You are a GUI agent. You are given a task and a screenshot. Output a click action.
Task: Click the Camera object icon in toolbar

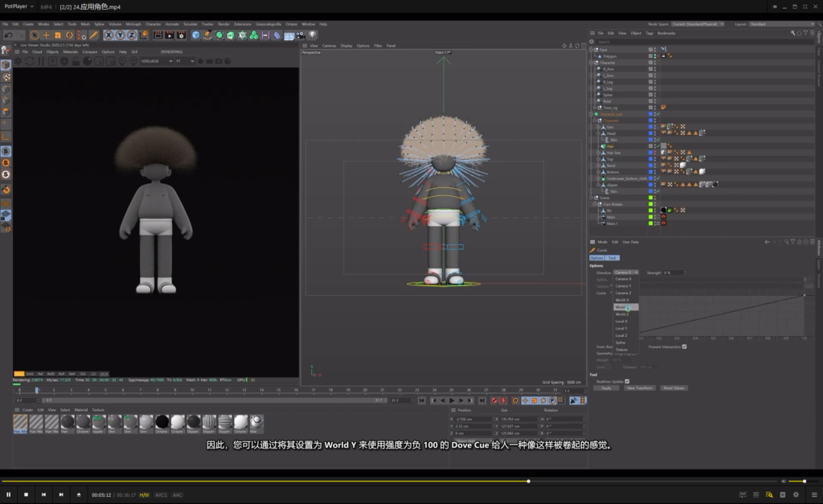pyautogui.click(x=300, y=35)
